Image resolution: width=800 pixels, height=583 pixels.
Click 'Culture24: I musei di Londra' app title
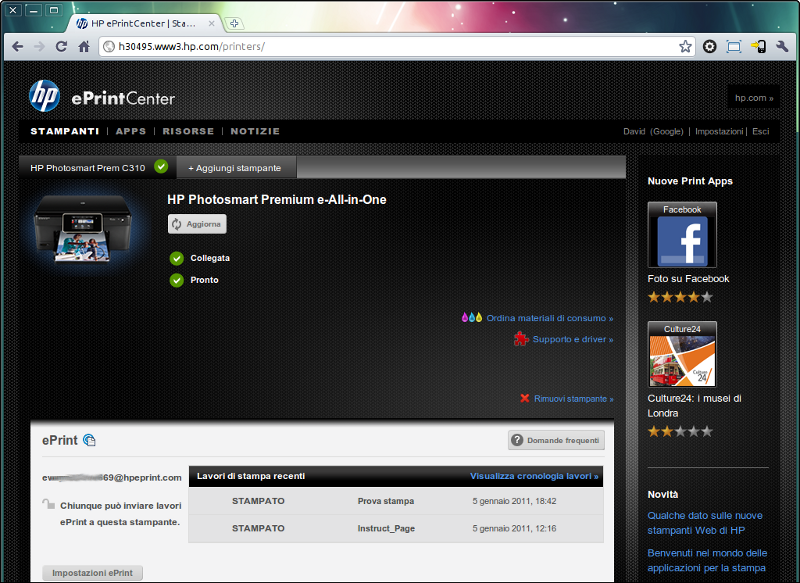pyautogui.click(x=694, y=405)
